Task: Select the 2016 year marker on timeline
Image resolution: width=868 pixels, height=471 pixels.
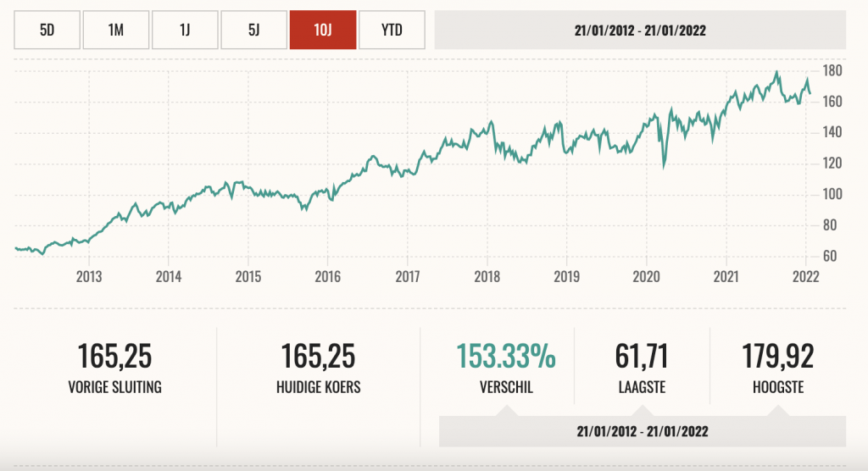Action: pos(327,277)
